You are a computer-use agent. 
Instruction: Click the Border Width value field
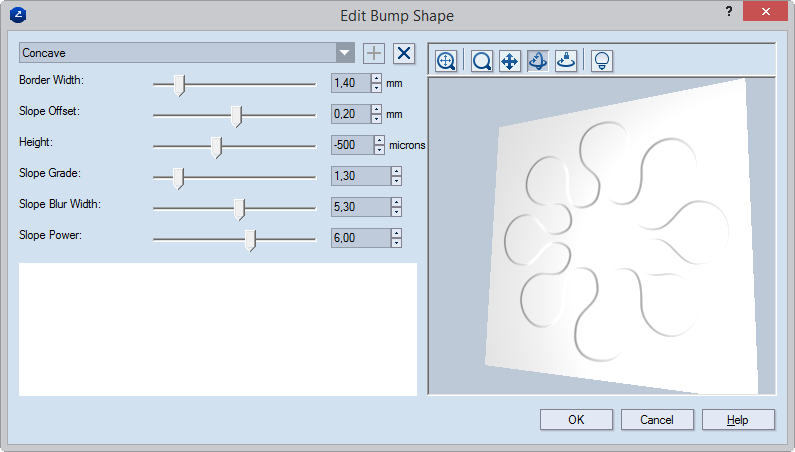(x=351, y=83)
